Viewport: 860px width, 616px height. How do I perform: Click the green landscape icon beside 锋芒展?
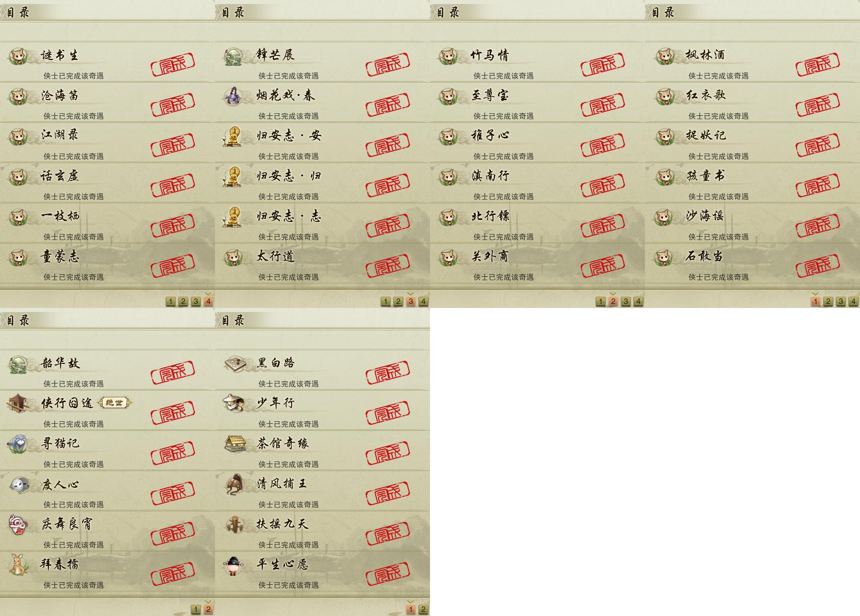pyautogui.click(x=234, y=55)
